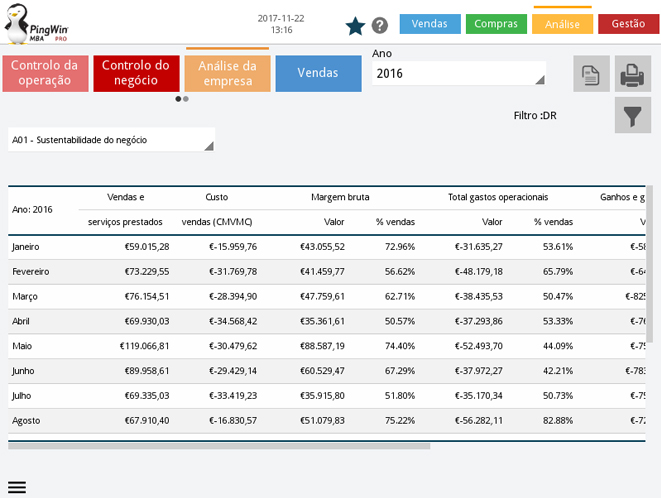Screen dimensions: 661x498
Task: Click the Maio row label
Action: (x=22, y=346)
